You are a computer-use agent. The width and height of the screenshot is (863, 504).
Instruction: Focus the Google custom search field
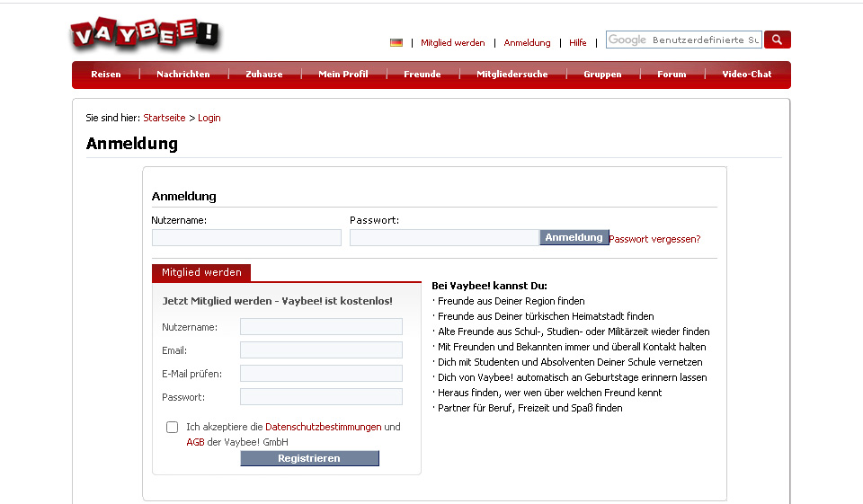pyautogui.click(x=684, y=40)
